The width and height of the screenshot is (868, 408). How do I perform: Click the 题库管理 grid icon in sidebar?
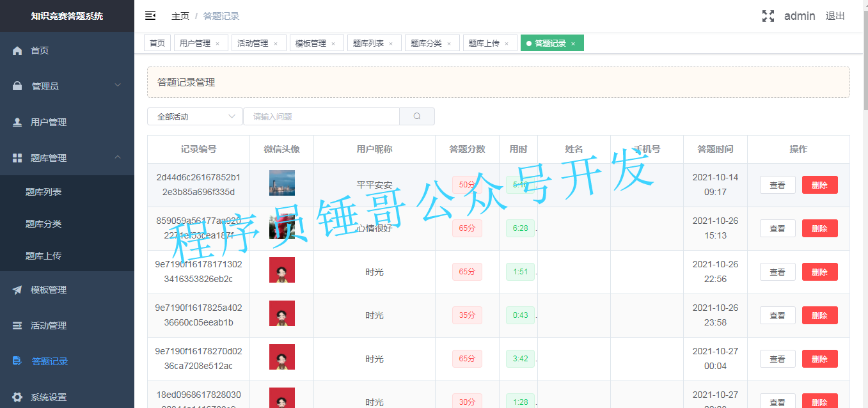(17, 158)
